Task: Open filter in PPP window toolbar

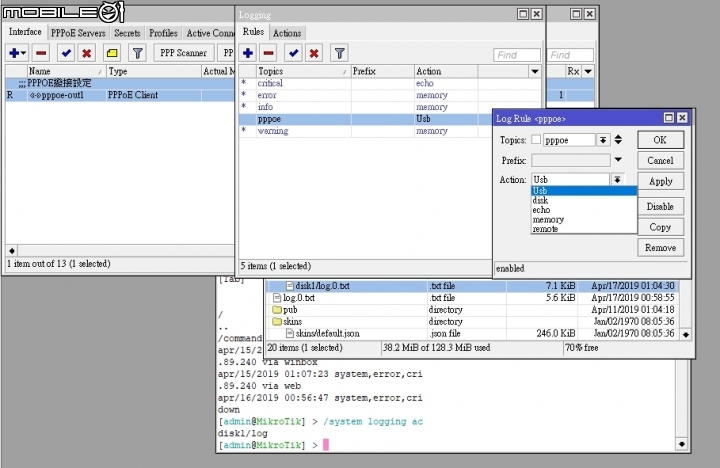Action: click(137, 53)
